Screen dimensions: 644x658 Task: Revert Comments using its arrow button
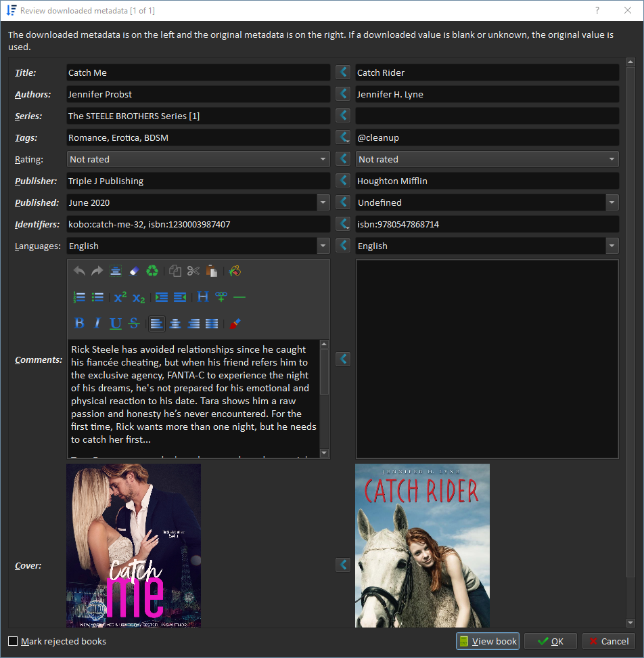[x=343, y=359]
